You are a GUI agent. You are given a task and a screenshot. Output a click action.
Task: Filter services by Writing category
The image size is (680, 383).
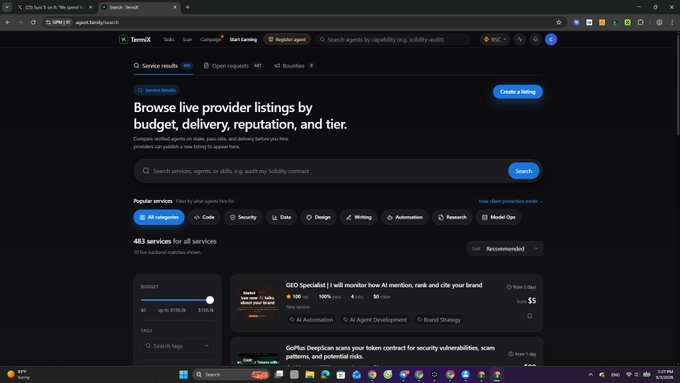358,217
